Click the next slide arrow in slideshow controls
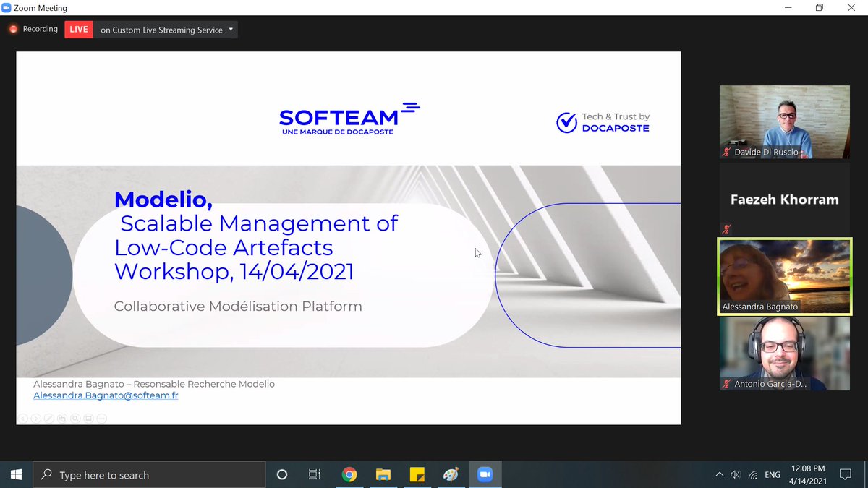The width and height of the screenshot is (868, 488). [x=36, y=418]
